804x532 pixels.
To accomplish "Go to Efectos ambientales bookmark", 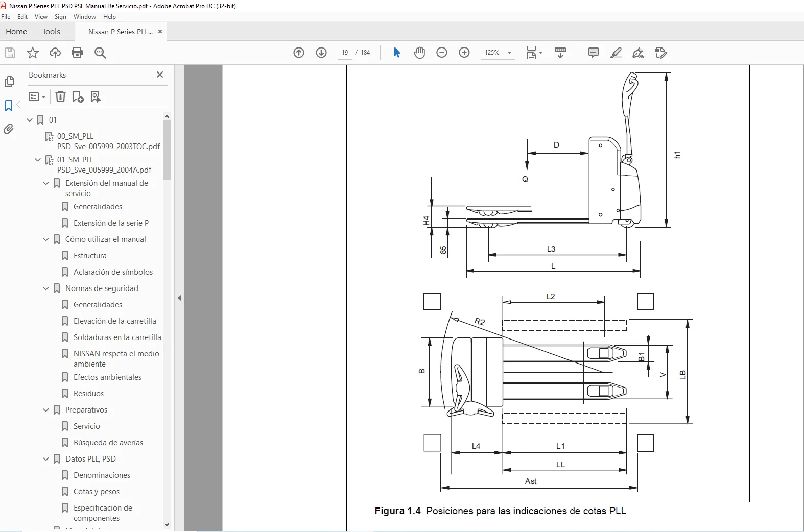I will coord(107,377).
